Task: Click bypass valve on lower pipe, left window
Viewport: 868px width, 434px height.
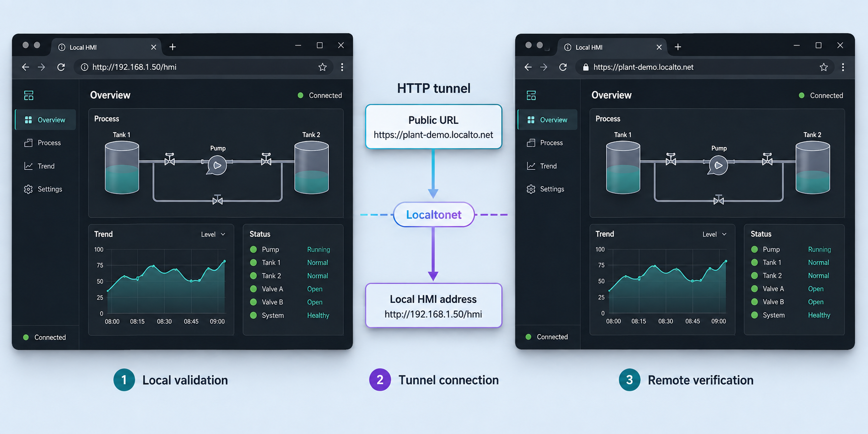Action: [218, 200]
